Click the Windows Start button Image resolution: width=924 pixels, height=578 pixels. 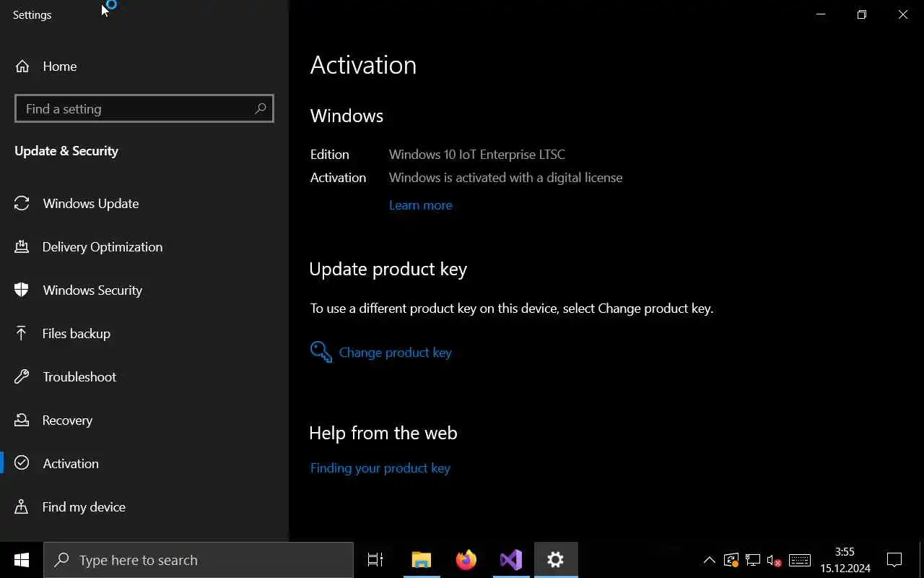pyautogui.click(x=22, y=560)
